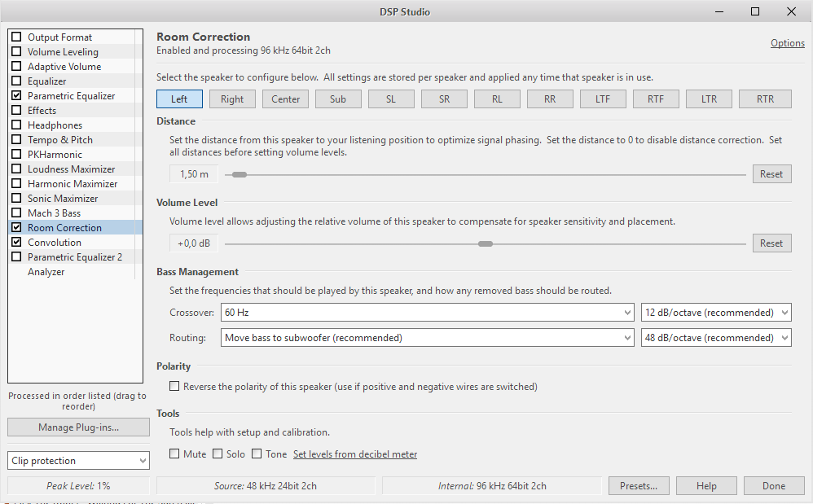Select the Left speaker tab
Image resolution: width=813 pixels, height=504 pixels.
pos(179,99)
